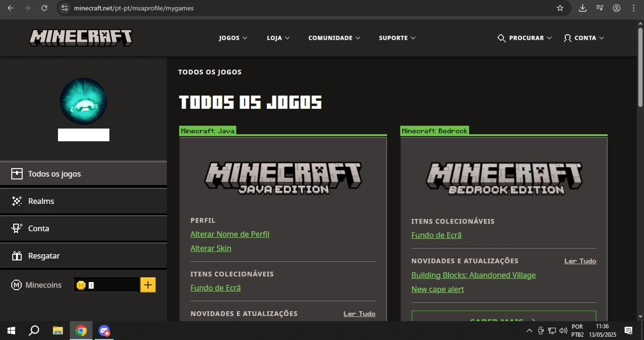Go forward with the browser forward arrow
The image size is (644, 340).
click(27, 8)
